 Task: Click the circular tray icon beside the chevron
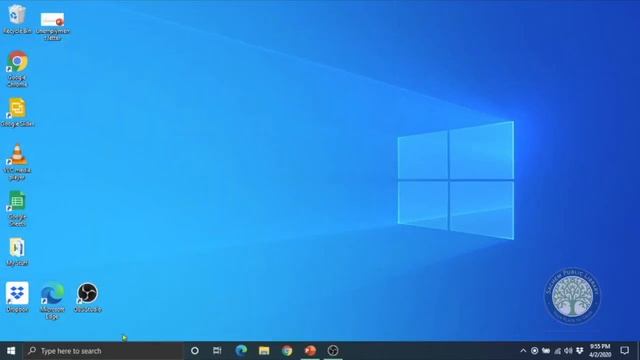pyautogui.click(x=534, y=351)
